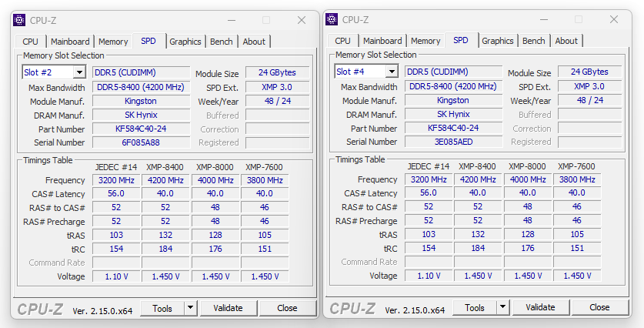Image resolution: width=644 pixels, height=328 pixels.
Task: Click the empty Registered field in right window
Action: (x=589, y=142)
